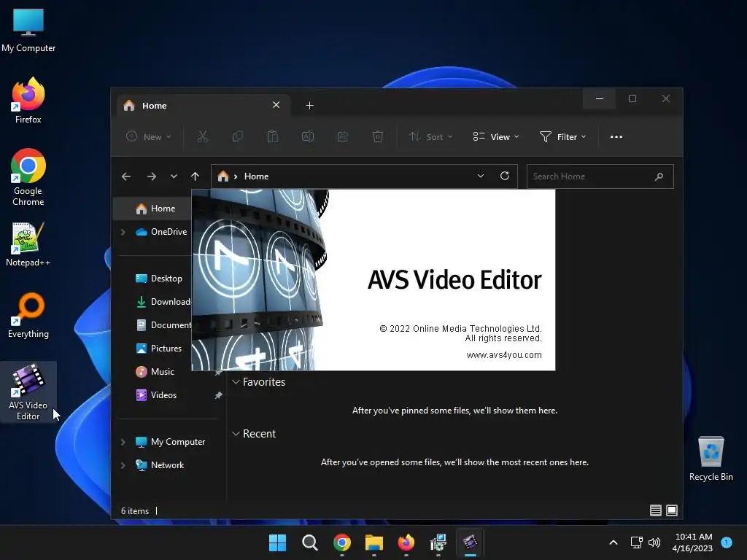
Task: Open Chrome from the taskbar
Action: click(341, 542)
